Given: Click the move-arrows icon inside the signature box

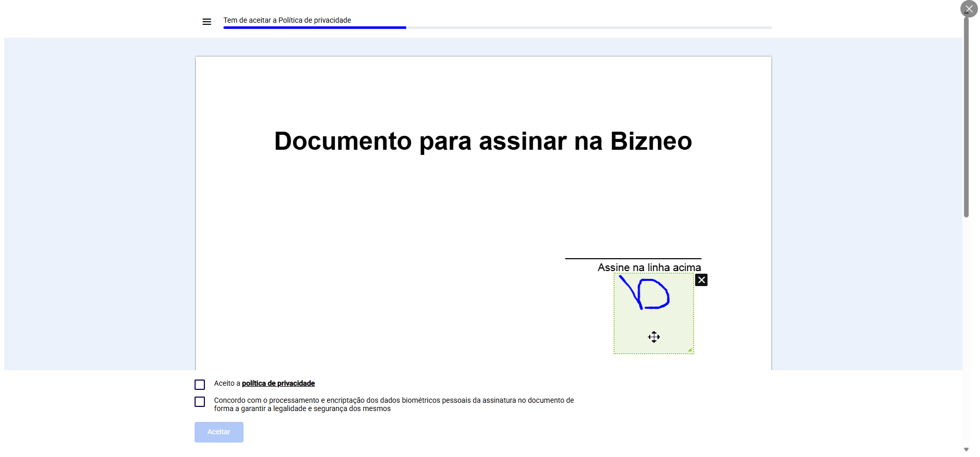Looking at the screenshot, I should [654, 337].
